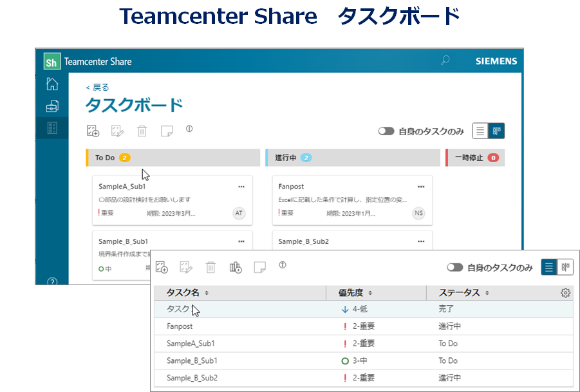Open more options on Sample_B_Sub1 card
This screenshot has height=392, width=580.
click(241, 241)
